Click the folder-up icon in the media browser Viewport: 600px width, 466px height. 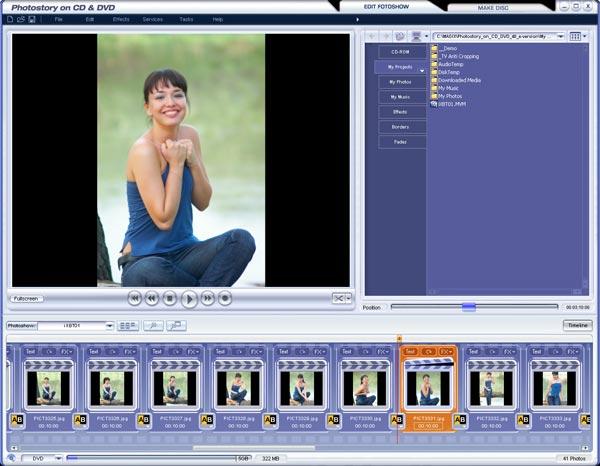coord(400,36)
